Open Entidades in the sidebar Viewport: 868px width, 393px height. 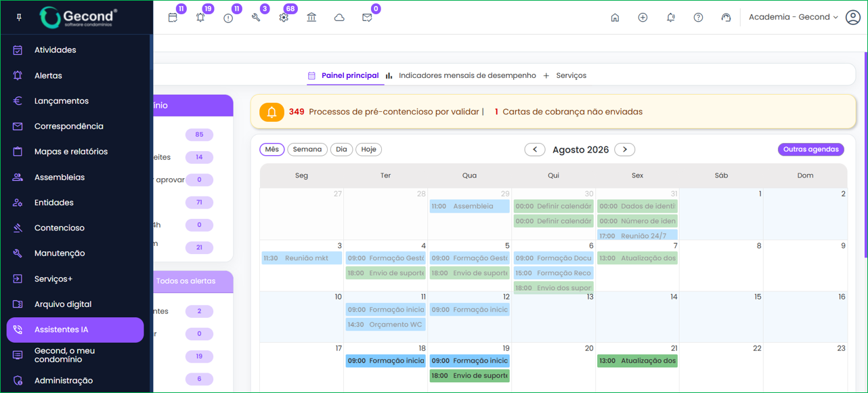coord(75,203)
